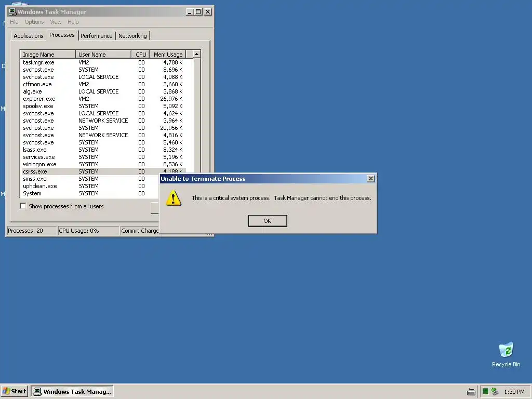Screen dimensions: 532x399
Task: Sort by the CPU column header
Action: coord(140,54)
